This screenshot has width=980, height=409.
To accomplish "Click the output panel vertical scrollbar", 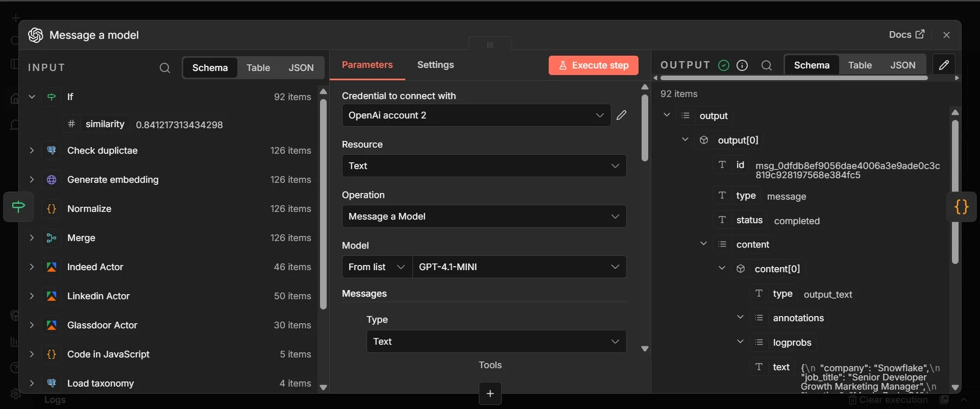I will coord(955,191).
